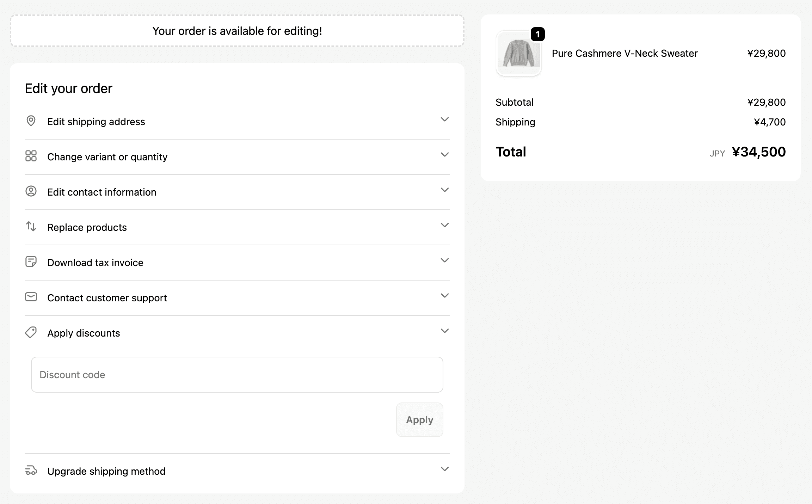Viewport: 812px width, 504px height.
Task: Click the invoice document icon
Action: point(31,262)
